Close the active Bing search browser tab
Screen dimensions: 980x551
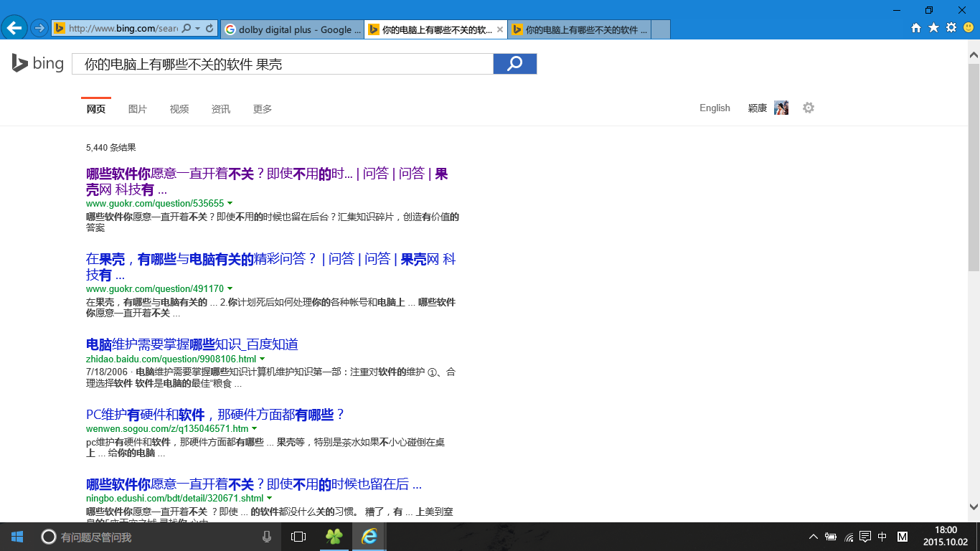coord(499,29)
